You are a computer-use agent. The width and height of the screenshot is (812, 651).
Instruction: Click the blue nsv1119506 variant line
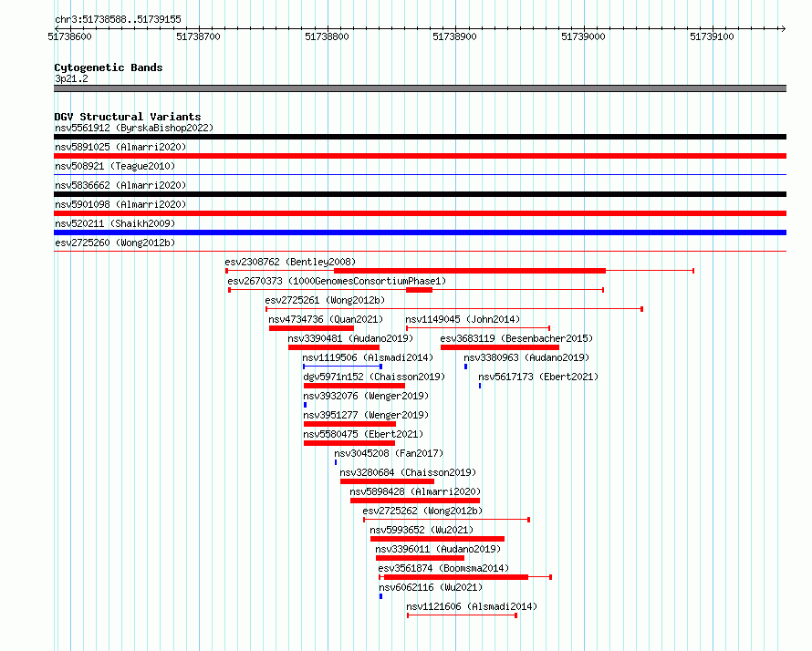pos(342,367)
